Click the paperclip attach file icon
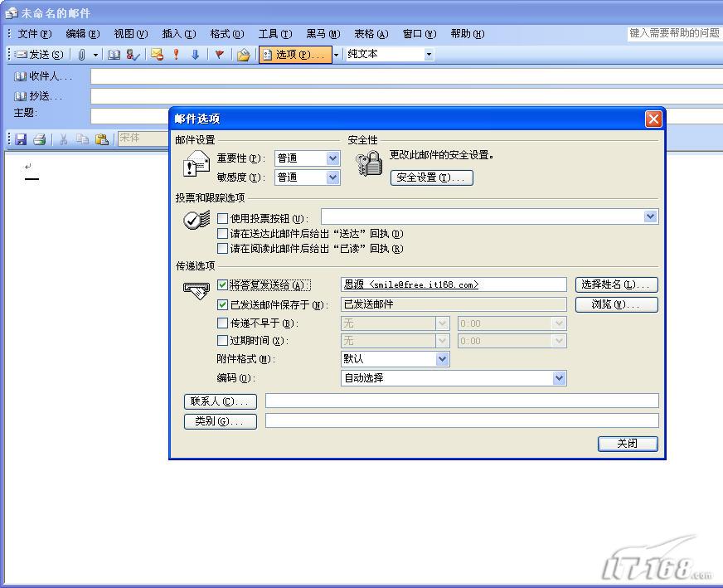Image resolution: width=723 pixels, height=588 pixels. [x=82, y=55]
